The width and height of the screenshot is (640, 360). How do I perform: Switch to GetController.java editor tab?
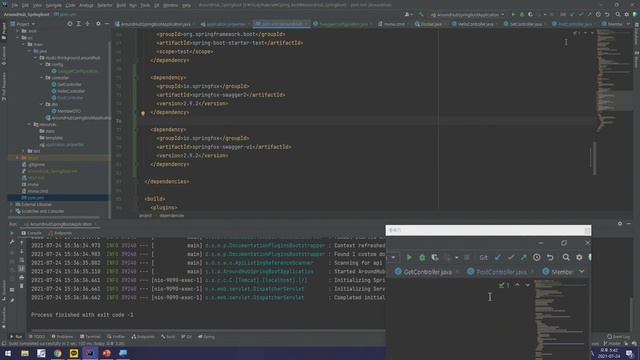[x=523, y=24]
